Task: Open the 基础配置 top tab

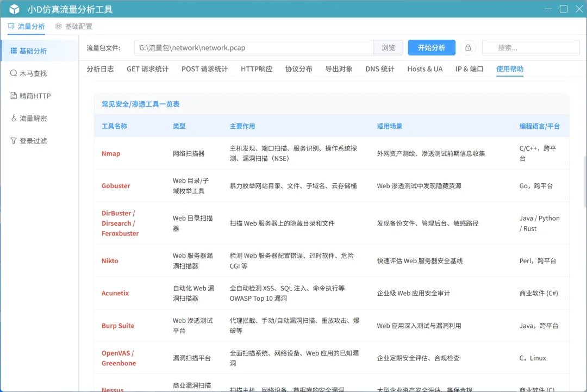Action: click(x=74, y=27)
